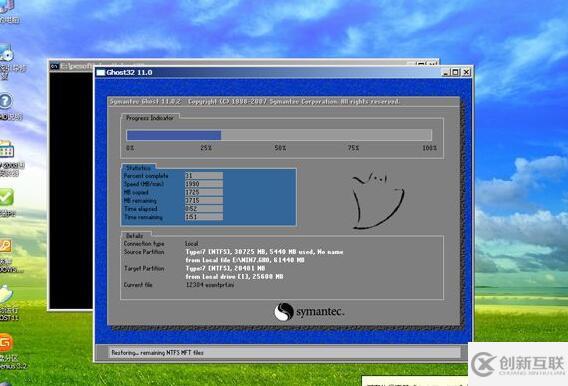
Task: Click the Time elapsed value field
Action: (x=204, y=209)
